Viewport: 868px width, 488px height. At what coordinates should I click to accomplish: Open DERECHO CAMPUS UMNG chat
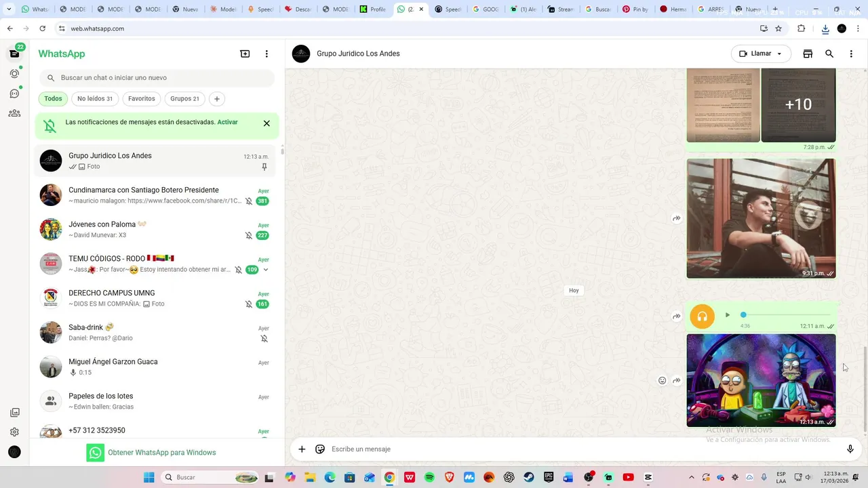pos(155,298)
